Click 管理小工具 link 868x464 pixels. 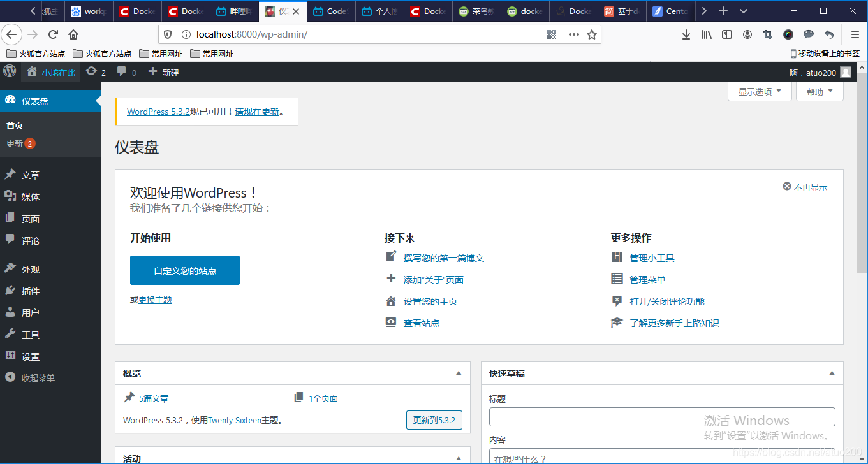[652, 258]
